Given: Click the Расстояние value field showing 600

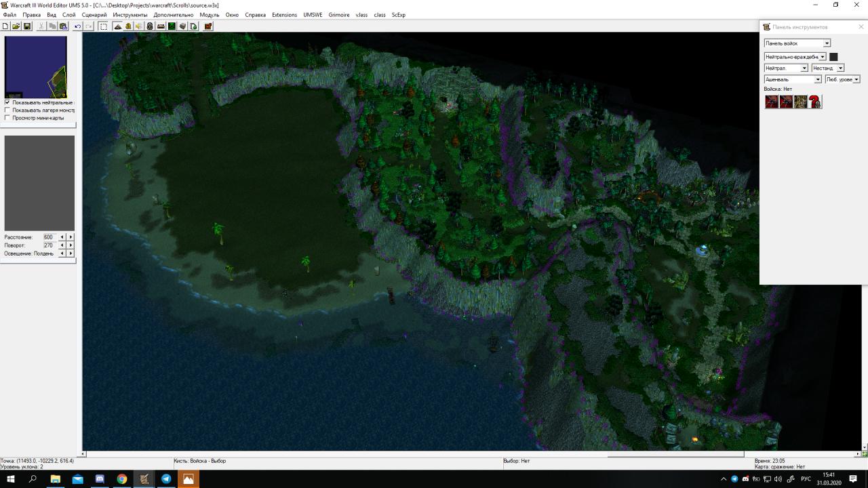Looking at the screenshot, I should point(50,237).
